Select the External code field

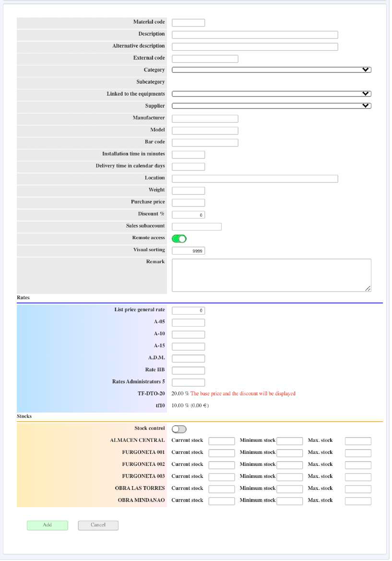(205, 59)
